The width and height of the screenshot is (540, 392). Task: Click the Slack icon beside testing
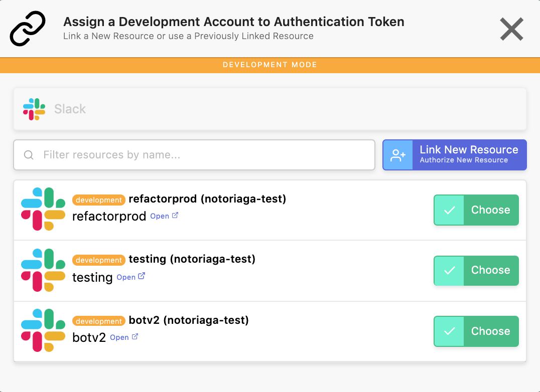(x=43, y=270)
